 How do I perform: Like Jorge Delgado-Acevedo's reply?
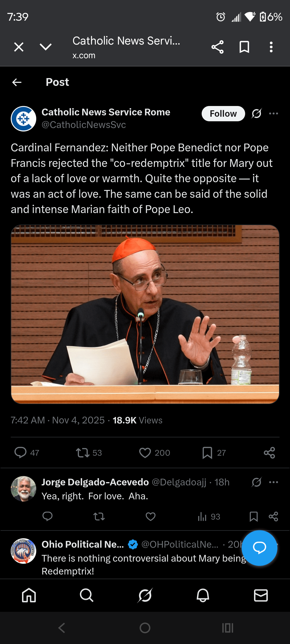click(151, 517)
